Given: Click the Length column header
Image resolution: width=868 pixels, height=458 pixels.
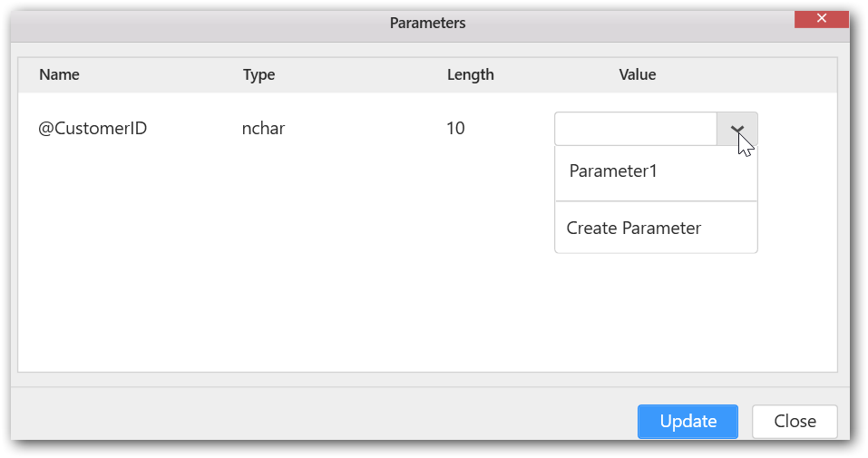Looking at the screenshot, I should point(470,75).
